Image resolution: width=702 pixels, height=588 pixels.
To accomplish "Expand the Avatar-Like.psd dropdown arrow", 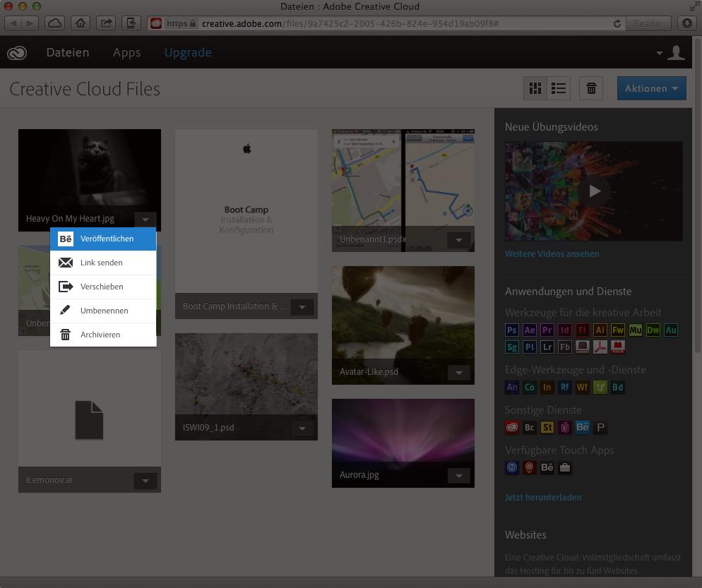I will [459, 372].
